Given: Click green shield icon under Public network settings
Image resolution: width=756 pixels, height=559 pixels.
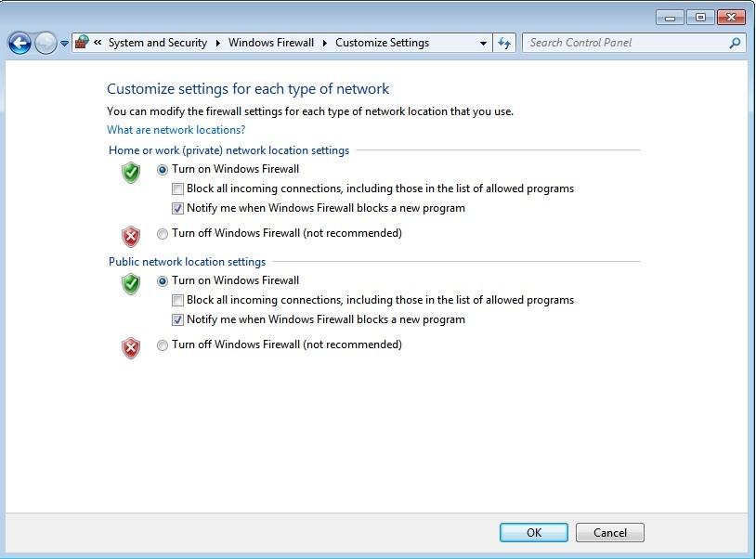Looking at the screenshot, I should [x=131, y=284].
